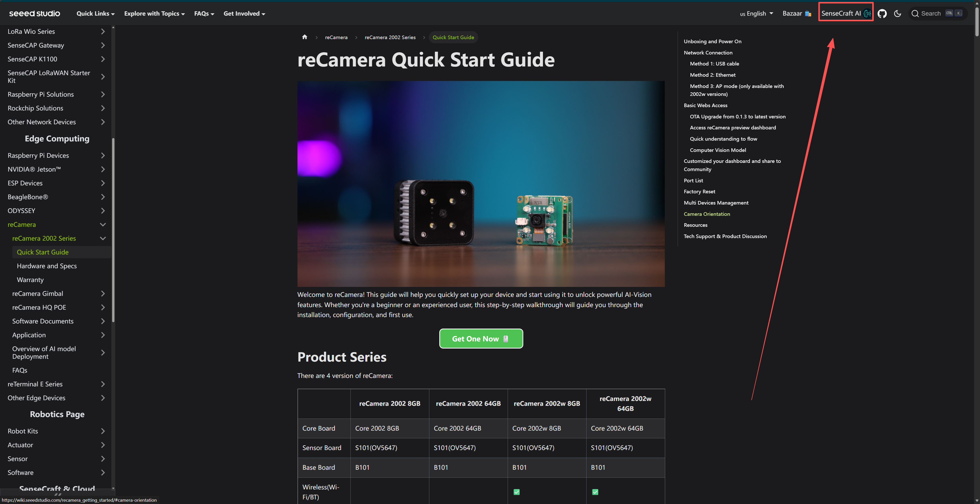
Task: Open the English language dropdown
Action: pos(756,14)
